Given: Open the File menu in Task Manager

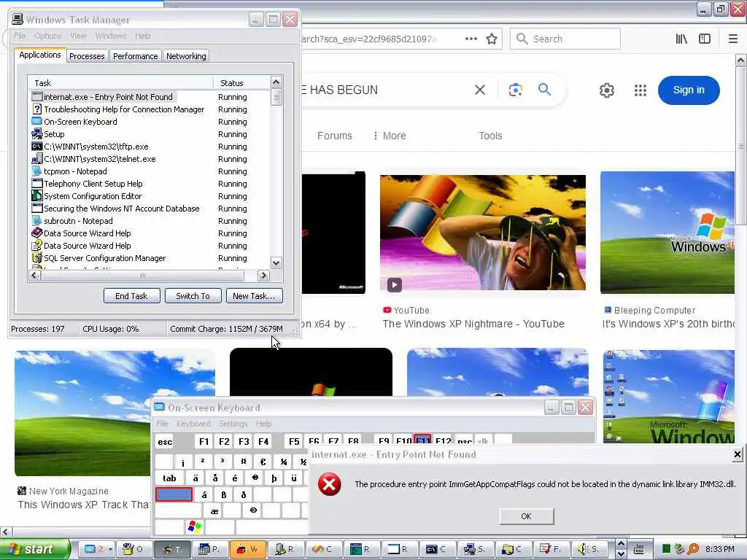Looking at the screenshot, I should (x=20, y=36).
